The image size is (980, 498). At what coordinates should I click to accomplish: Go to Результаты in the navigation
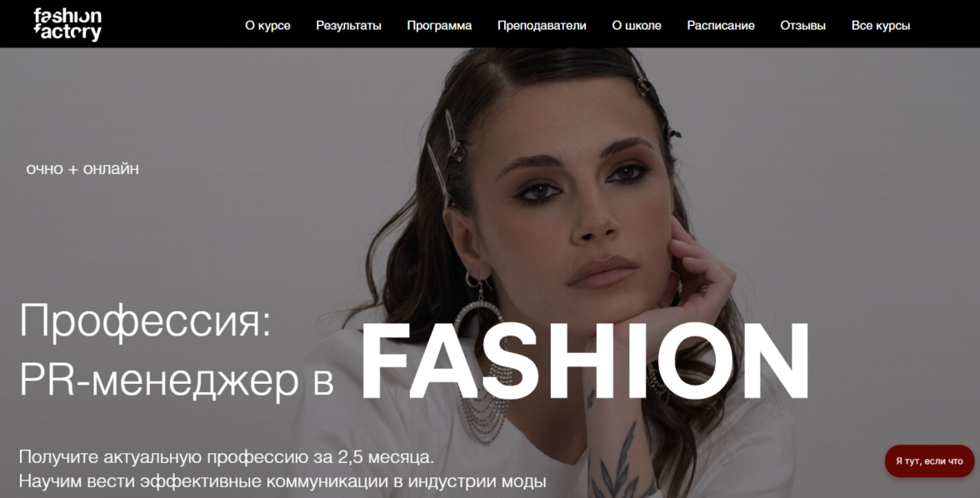pos(348,26)
